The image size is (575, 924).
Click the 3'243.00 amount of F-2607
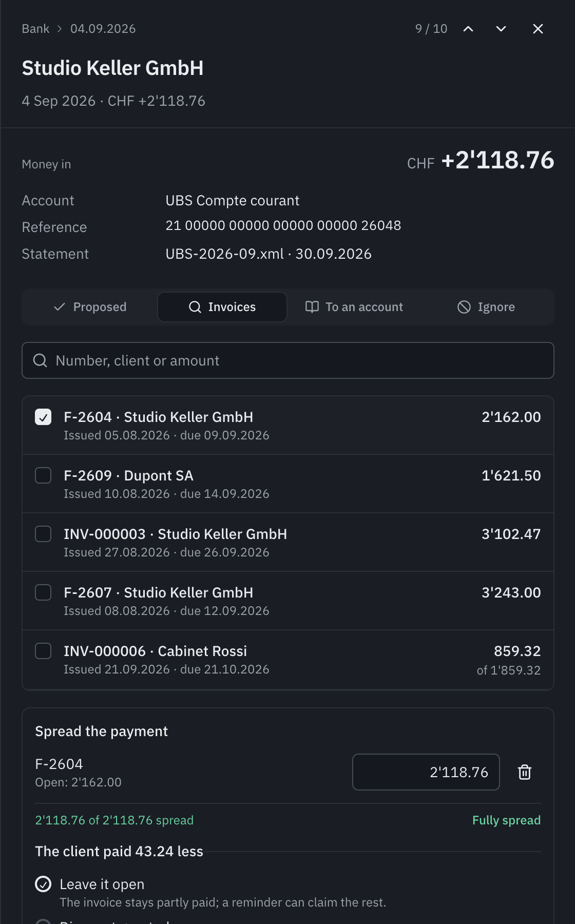[511, 592]
